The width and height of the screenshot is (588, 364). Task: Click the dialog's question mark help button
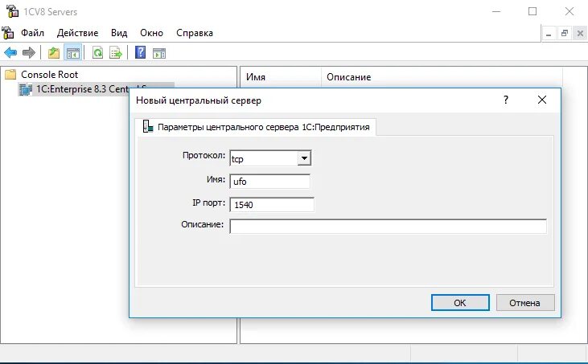[506, 100]
